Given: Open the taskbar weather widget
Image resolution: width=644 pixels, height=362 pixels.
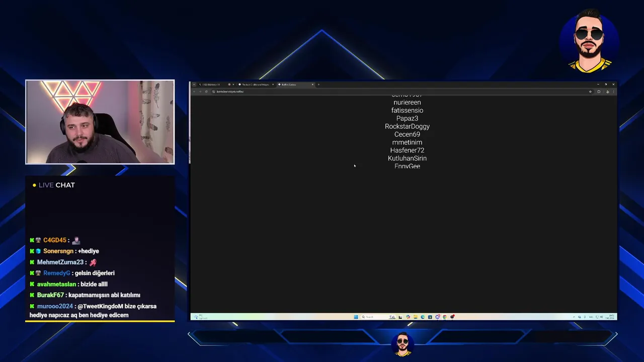Looking at the screenshot, I should tap(201, 317).
